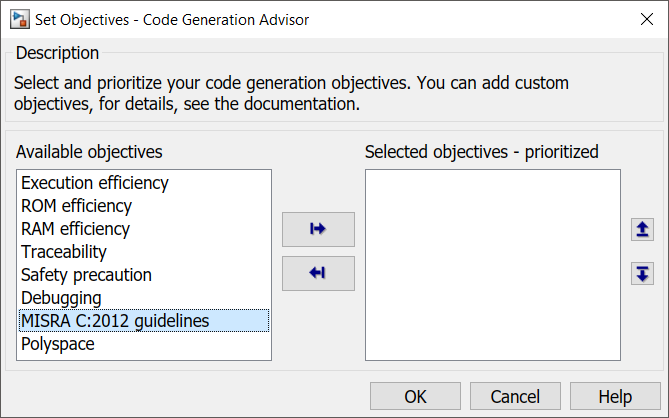The image size is (669, 418).
Task: Click the Description text area
Action: coord(300,93)
